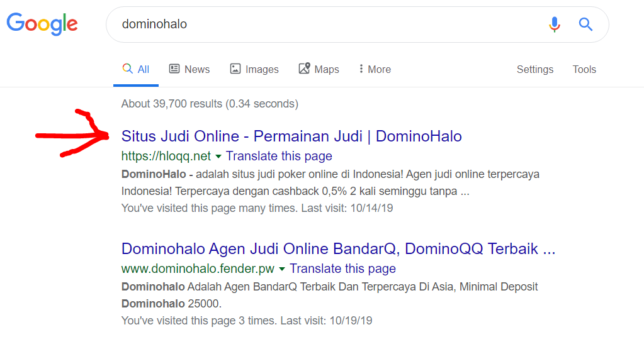Focus the search box containing dominohalo
The height and width of the screenshot is (354, 644).
358,24
